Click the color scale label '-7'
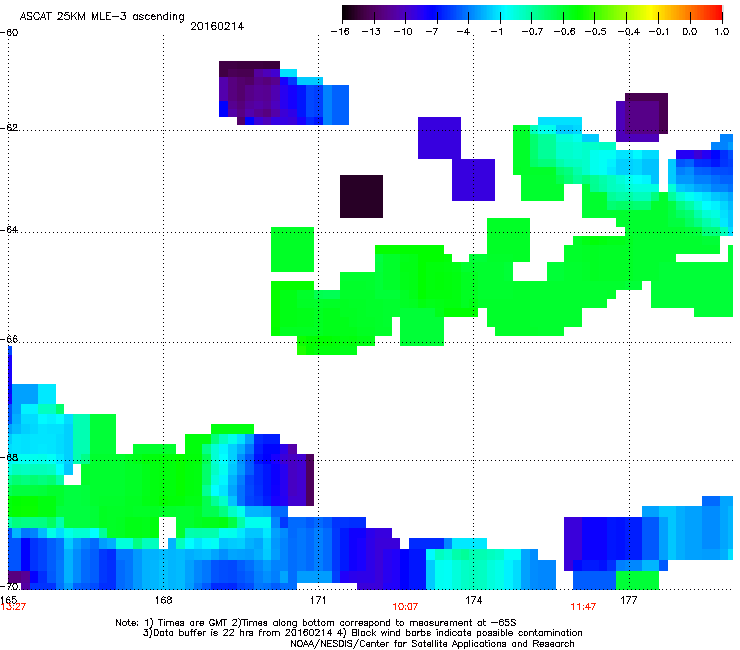The height and width of the screenshot is (650, 740). (431, 32)
